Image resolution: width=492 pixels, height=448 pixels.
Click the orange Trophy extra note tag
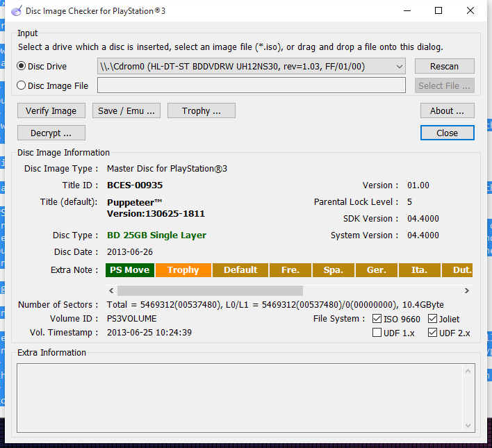pos(183,270)
